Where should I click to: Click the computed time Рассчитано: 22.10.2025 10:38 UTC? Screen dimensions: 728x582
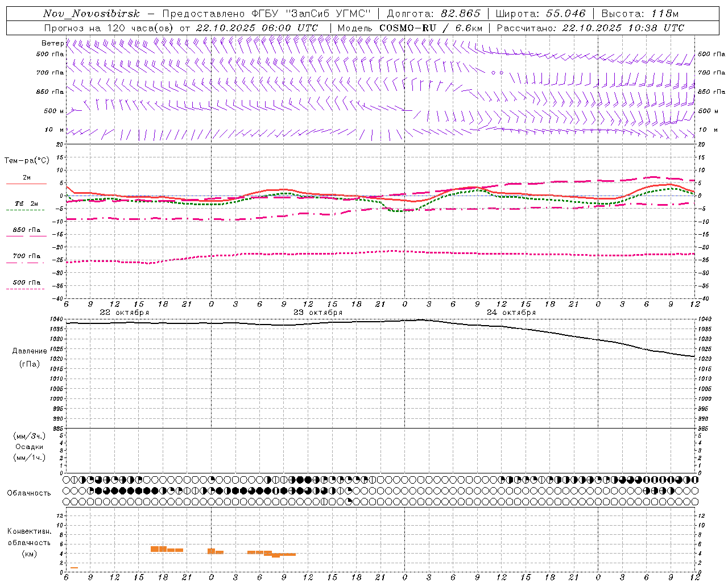tap(590, 27)
